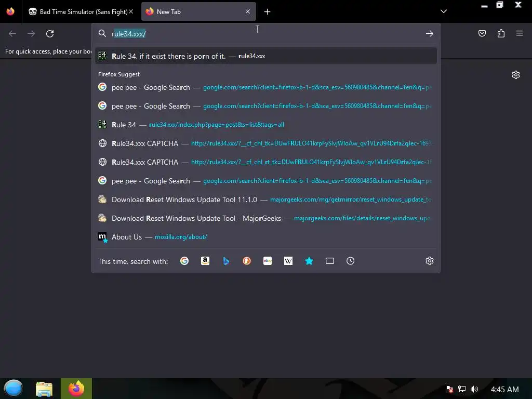Search bookmarks using the star icon

tap(309, 261)
